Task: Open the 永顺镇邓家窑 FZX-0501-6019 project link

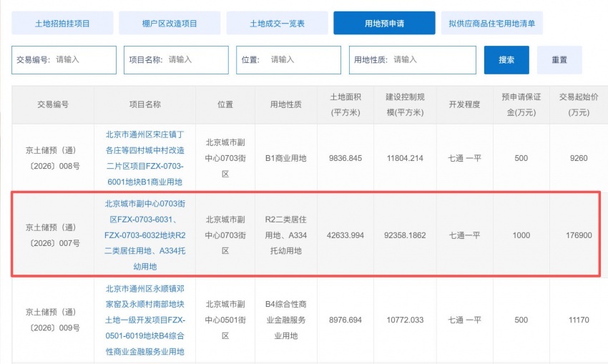Action: pyautogui.click(x=144, y=320)
